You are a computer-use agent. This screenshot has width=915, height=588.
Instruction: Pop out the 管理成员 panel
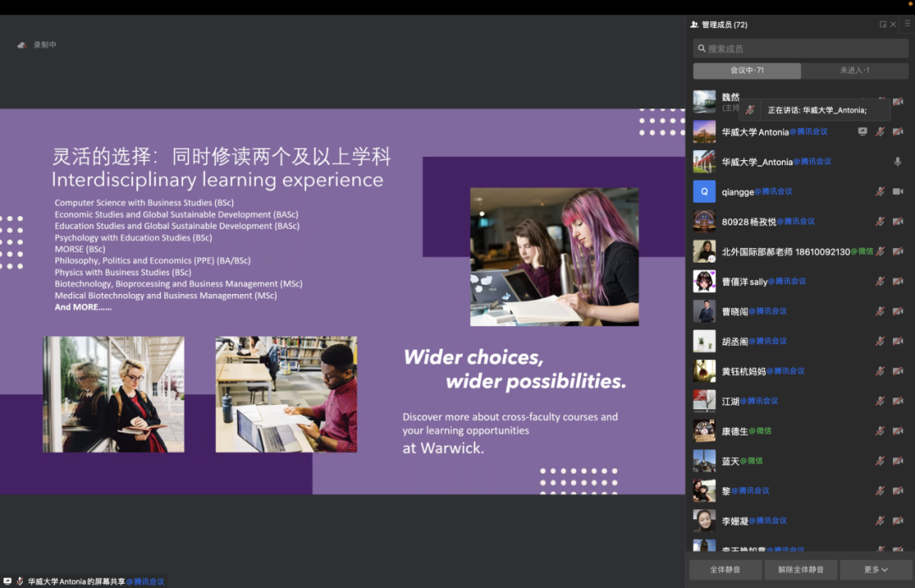click(883, 25)
